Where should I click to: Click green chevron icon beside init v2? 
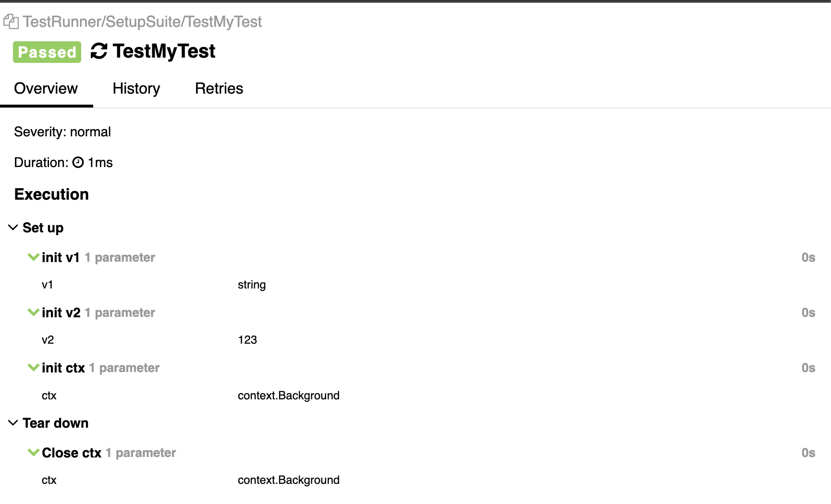(x=33, y=312)
